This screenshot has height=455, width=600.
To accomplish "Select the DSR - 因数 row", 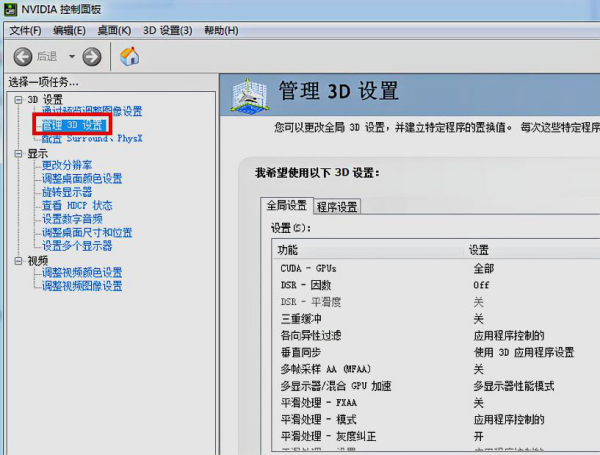I will pos(436,285).
